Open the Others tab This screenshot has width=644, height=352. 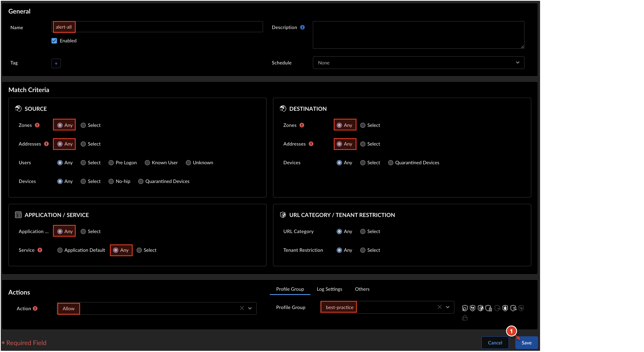tap(362, 289)
